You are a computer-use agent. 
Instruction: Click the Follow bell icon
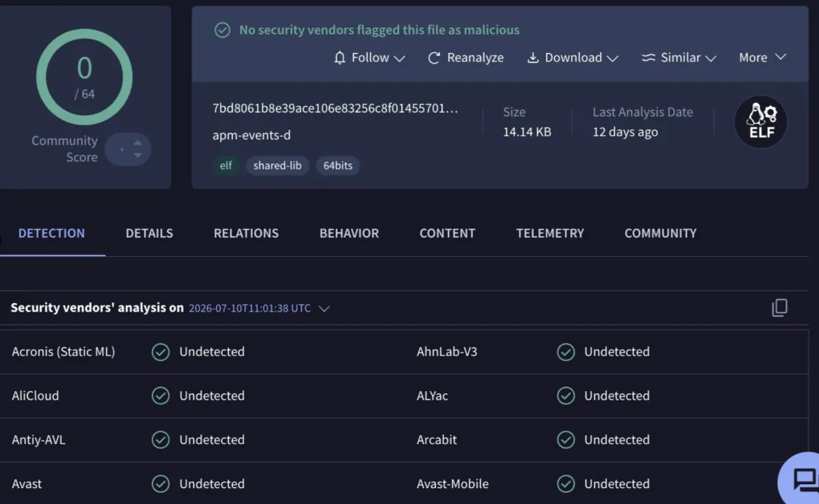(340, 58)
